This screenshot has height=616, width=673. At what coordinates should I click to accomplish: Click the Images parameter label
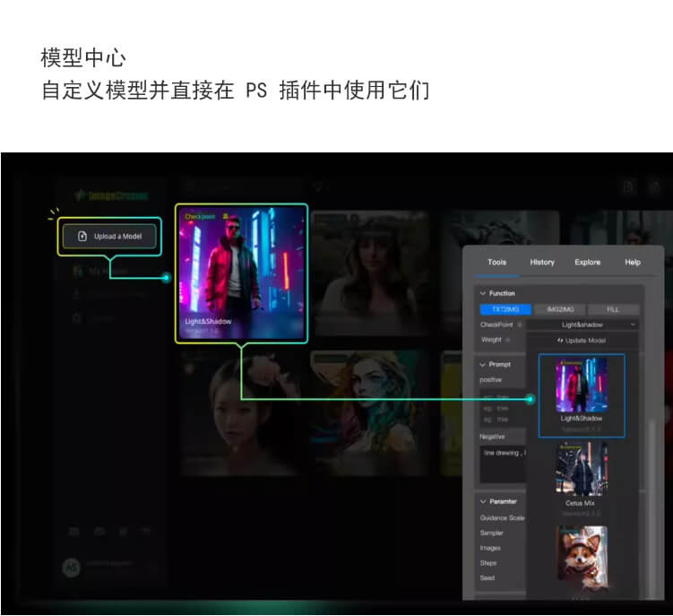[x=490, y=548]
